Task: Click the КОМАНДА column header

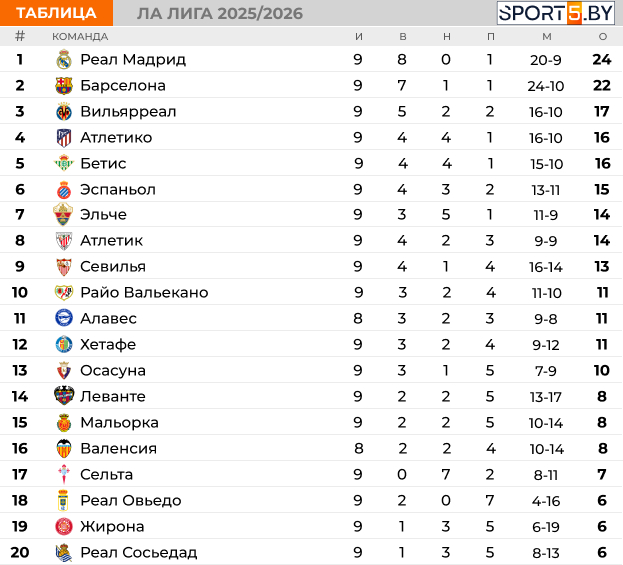Action: pos(80,36)
